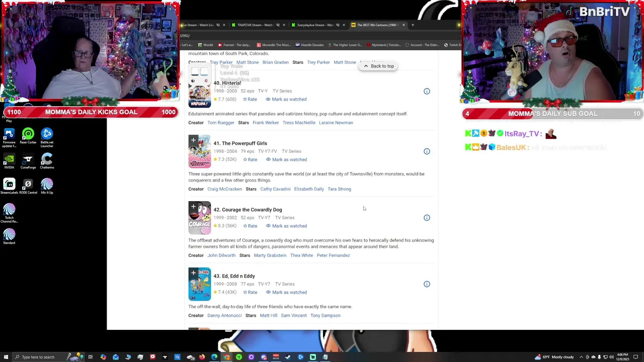Mark The Powerpuff Girls as watched
The height and width of the screenshot is (362, 644).
tap(286, 159)
